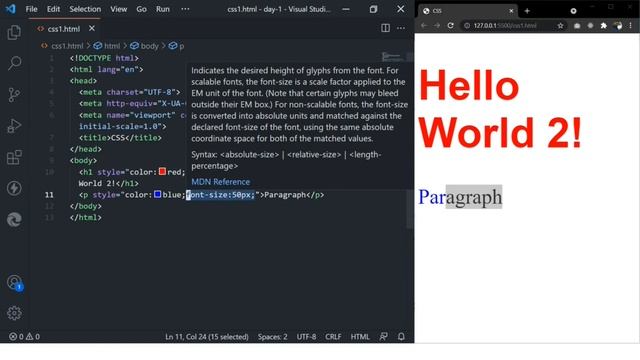Open the Edge browser tools icon
This screenshot has width=640, height=360.
click(x=14, y=220)
